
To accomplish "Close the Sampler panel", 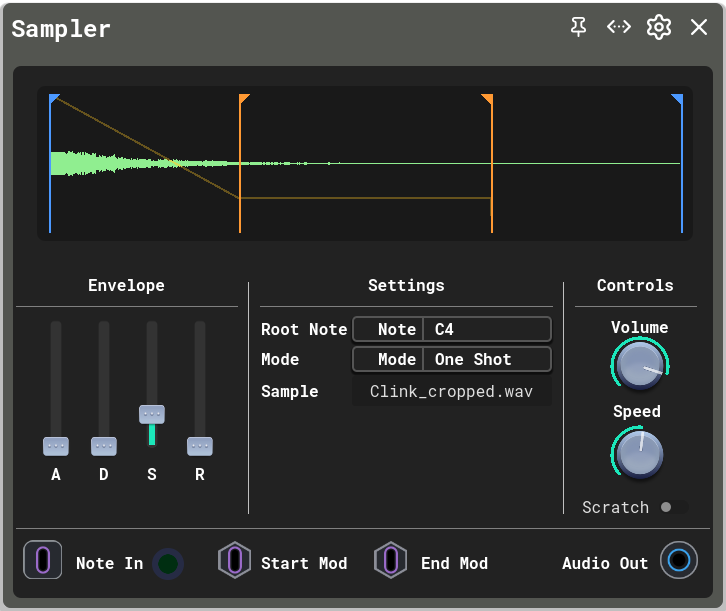I will tap(699, 27).
